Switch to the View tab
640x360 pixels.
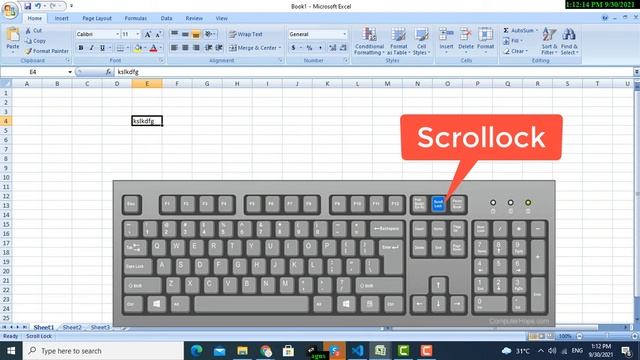click(221, 18)
